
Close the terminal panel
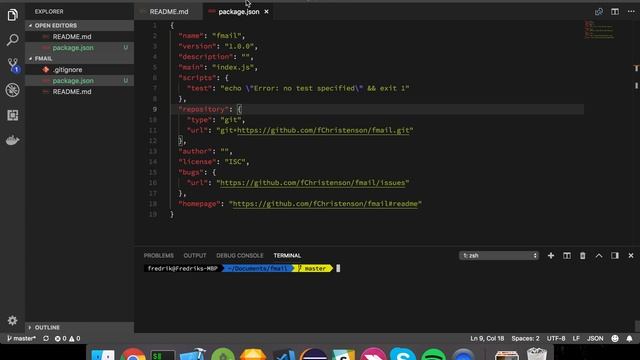[x=631, y=256]
